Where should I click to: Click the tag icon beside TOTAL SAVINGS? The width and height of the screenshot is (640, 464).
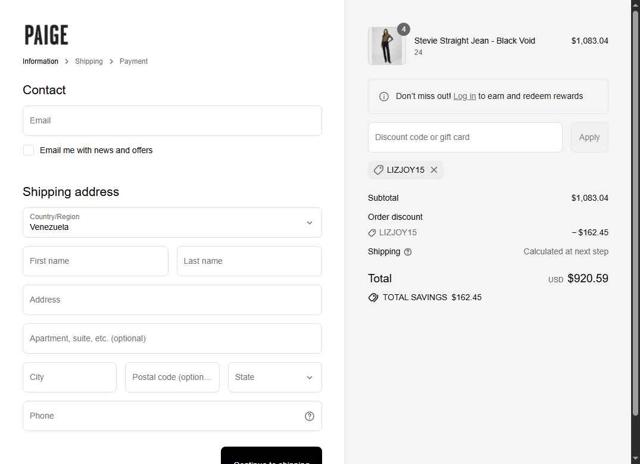(373, 297)
